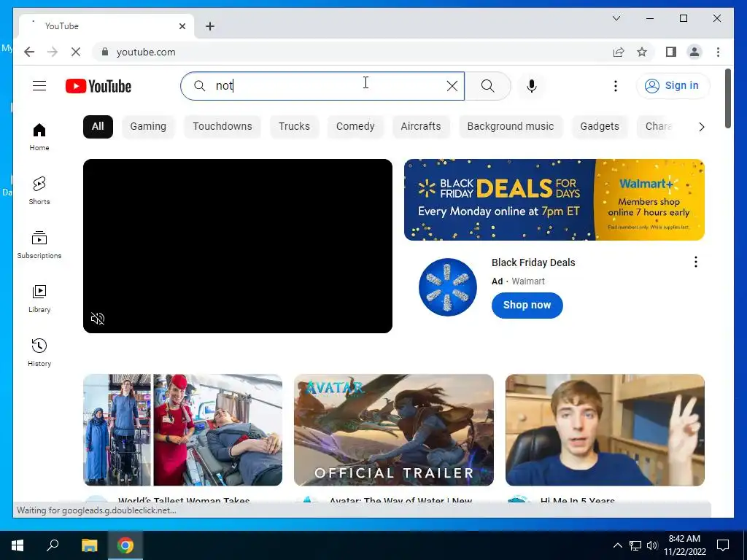Viewport: 747px width, 560px height.
Task: Open Shorts from the sidebar
Action: pos(39,190)
